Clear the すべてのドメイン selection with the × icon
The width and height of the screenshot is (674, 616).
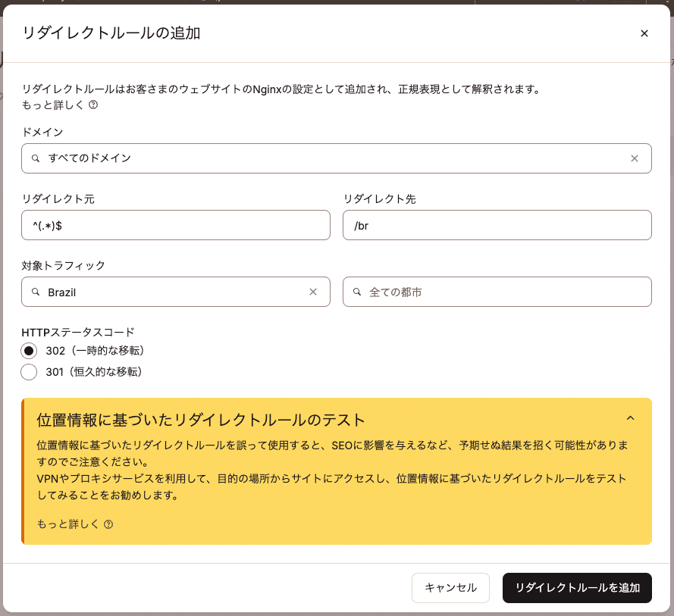pos(635,158)
